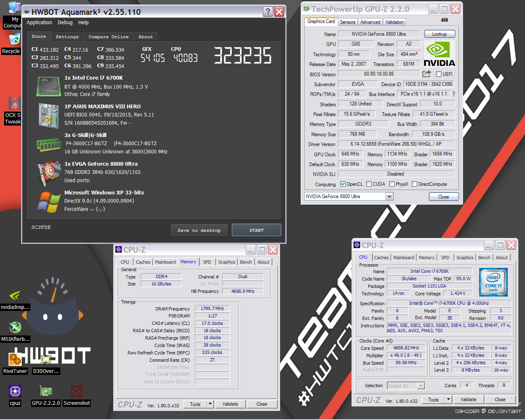Click the RAM stick icon in Aquamark
The width and height of the screenshot is (525, 420).
pyautogui.click(x=49, y=144)
